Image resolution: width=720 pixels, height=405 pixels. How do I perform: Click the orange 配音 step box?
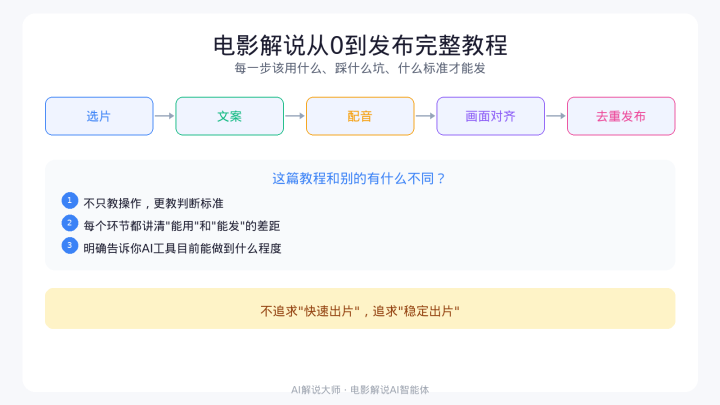pos(360,116)
